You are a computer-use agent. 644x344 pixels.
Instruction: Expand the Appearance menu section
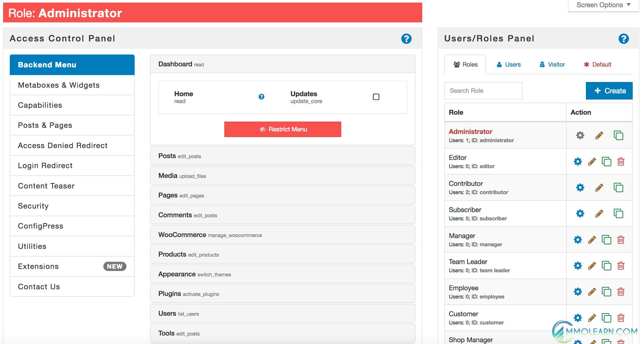[282, 275]
